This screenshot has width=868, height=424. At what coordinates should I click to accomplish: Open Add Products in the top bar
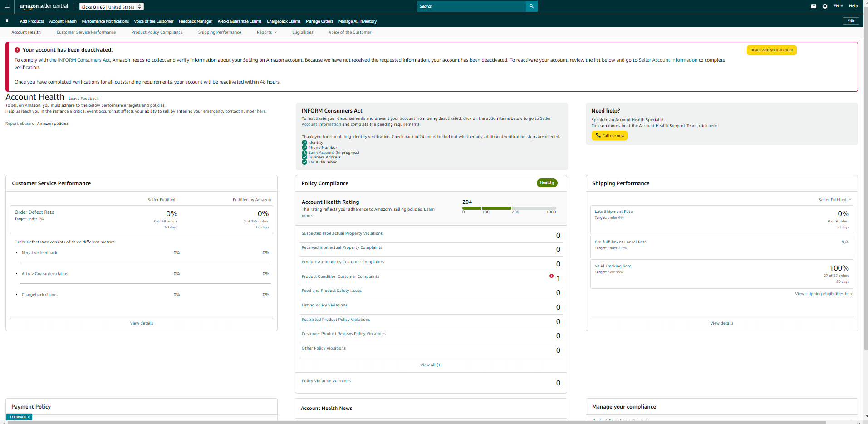pyautogui.click(x=32, y=21)
